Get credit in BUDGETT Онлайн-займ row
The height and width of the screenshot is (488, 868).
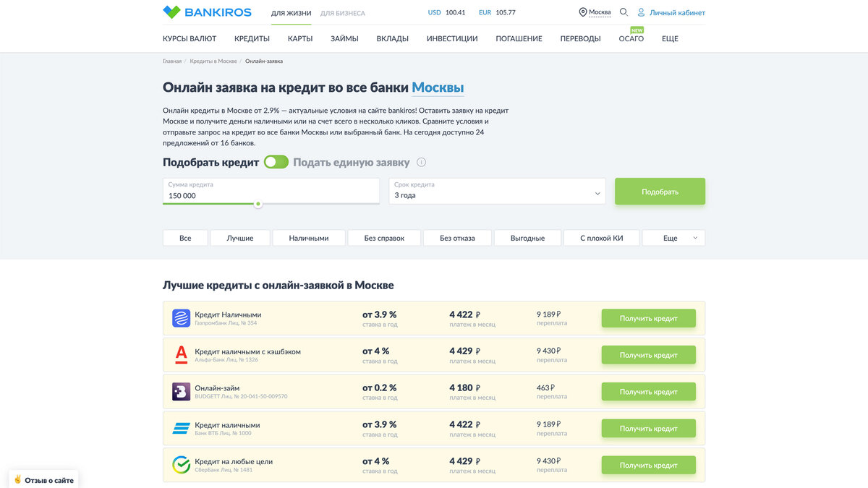pos(649,392)
